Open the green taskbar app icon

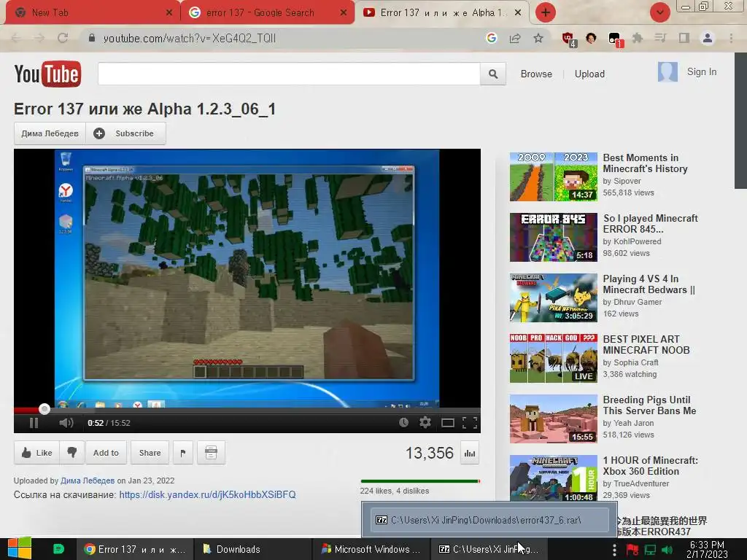[58, 549]
